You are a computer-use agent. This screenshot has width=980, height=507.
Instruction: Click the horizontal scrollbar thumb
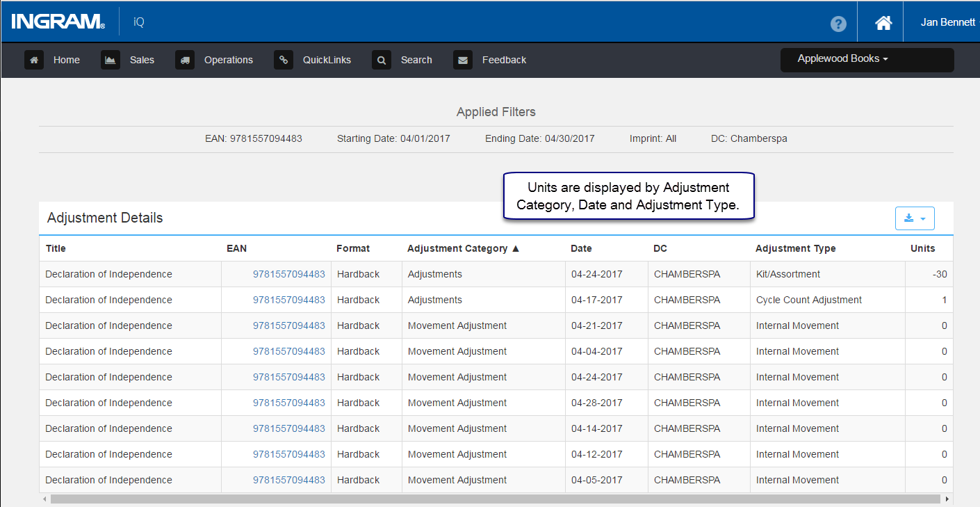click(496, 499)
